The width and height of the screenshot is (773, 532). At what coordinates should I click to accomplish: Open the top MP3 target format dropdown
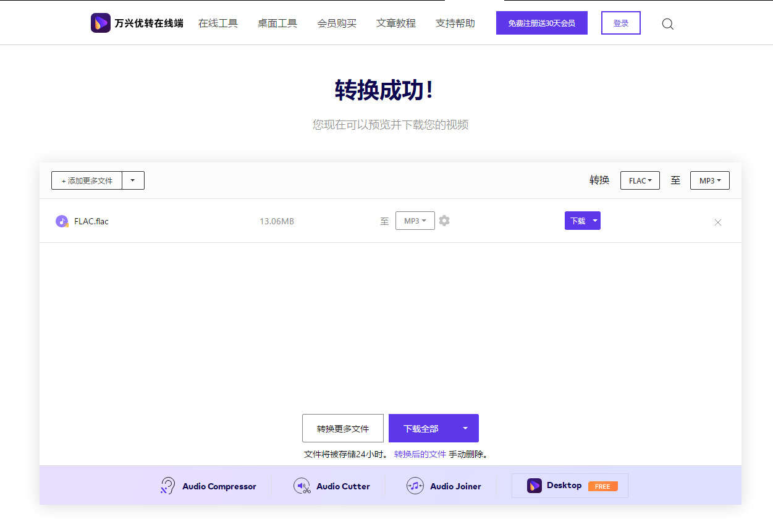click(x=710, y=180)
